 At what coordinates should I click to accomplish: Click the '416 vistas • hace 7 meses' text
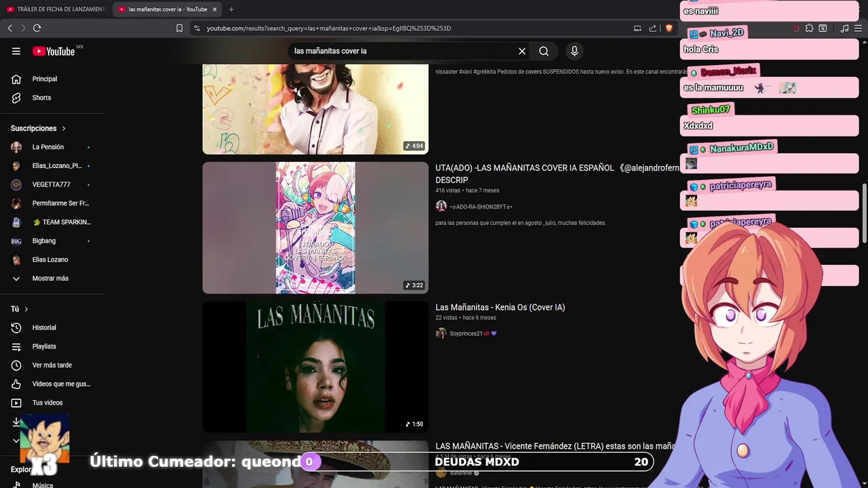pos(467,190)
